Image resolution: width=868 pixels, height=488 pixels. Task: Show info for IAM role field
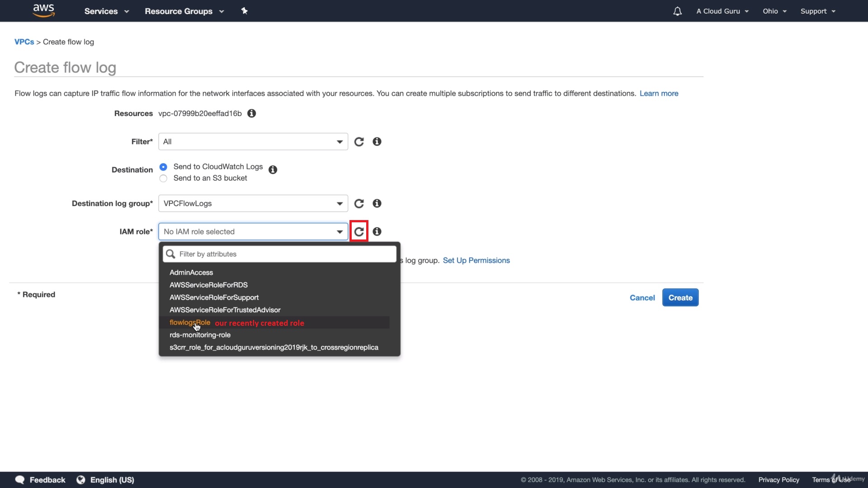(x=377, y=232)
